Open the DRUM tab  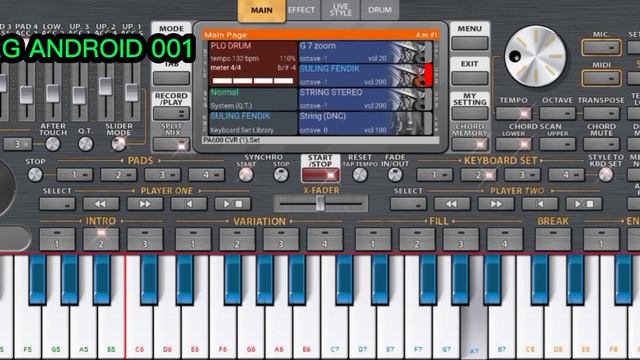point(380,10)
